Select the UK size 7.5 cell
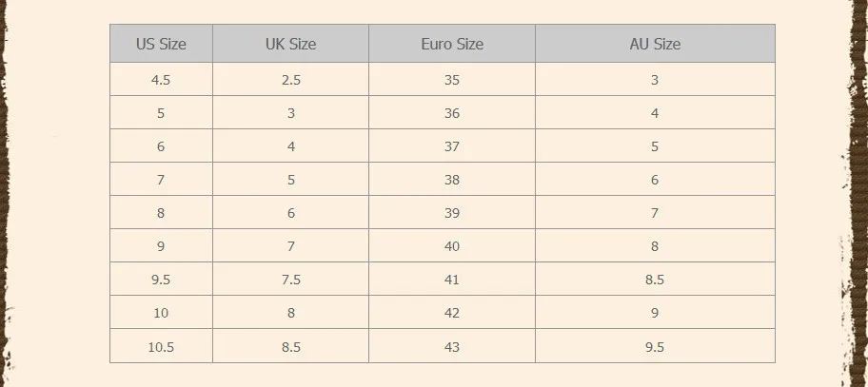This screenshot has width=868, height=387. 290,280
